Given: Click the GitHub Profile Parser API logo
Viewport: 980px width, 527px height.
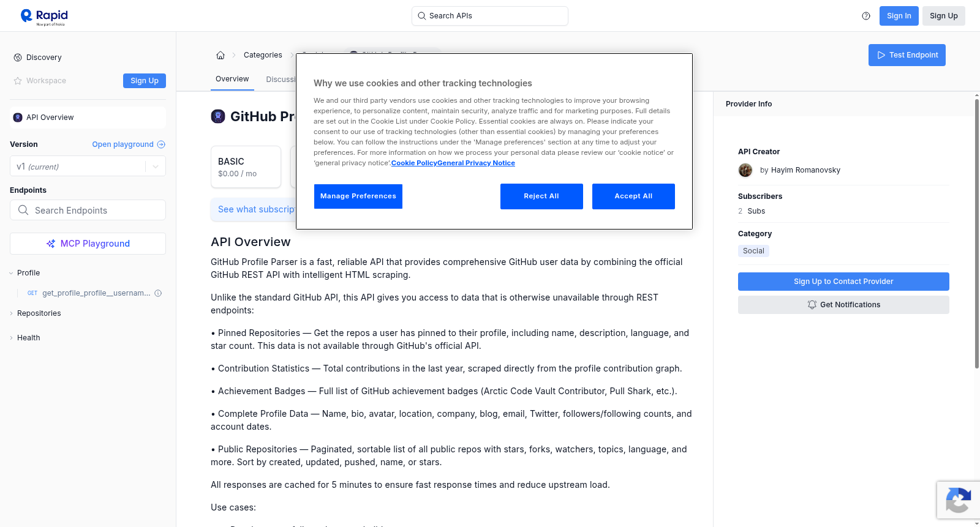Looking at the screenshot, I should (218, 116).
